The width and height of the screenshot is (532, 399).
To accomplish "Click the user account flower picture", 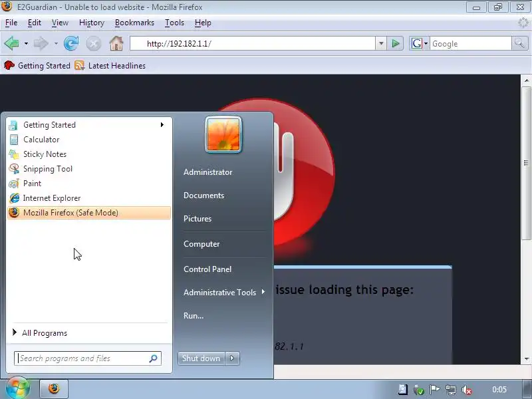I will (x=223, y=135).
